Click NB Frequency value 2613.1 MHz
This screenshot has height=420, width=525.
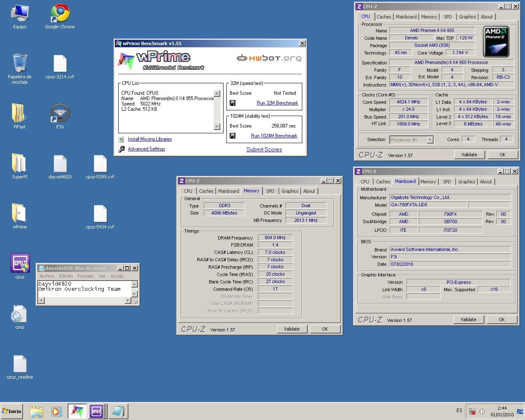coord(306,220)
